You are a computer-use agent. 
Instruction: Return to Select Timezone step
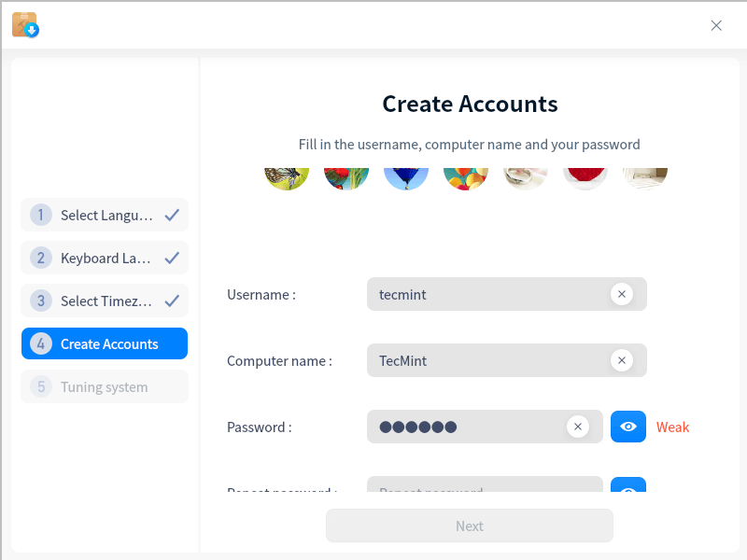coord(105,301)
